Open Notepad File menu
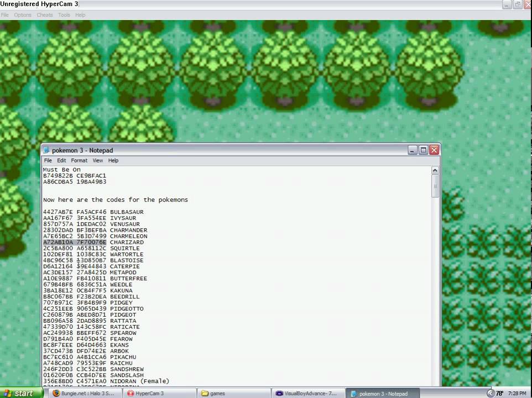The image size is (532, 398). pos(48,160)
